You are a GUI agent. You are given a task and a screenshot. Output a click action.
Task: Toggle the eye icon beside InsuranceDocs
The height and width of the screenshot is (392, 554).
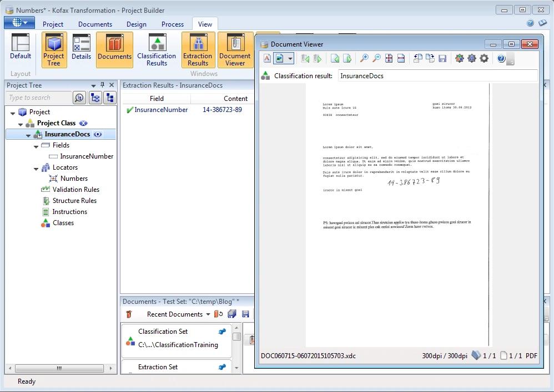point(98,134)
